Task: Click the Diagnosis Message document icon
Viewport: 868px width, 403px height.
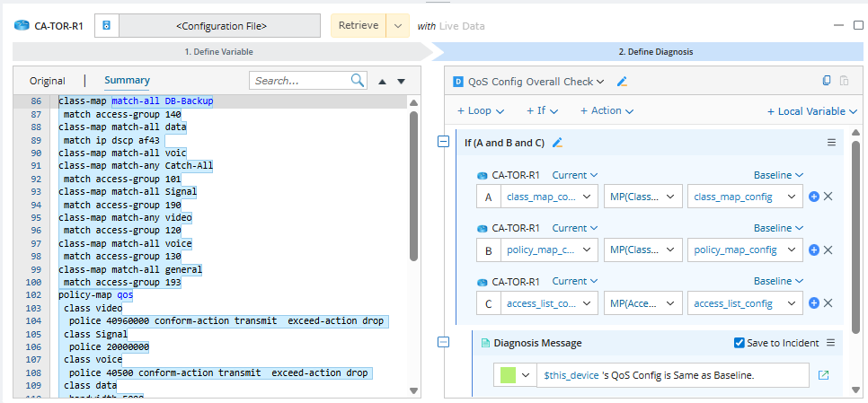Action: click(x=485, y=343)
